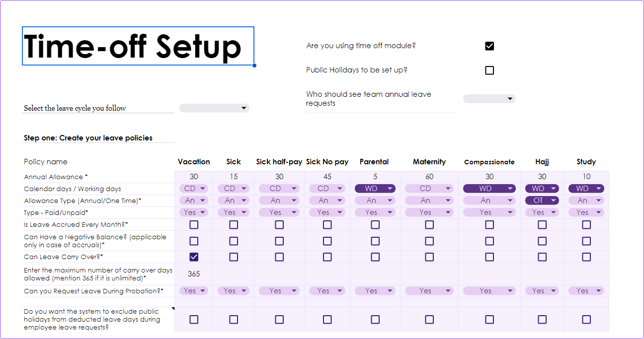Open Parental WD calendar/working days dropdown
This screenshot has width=644, height=339.
coord(375,189)
